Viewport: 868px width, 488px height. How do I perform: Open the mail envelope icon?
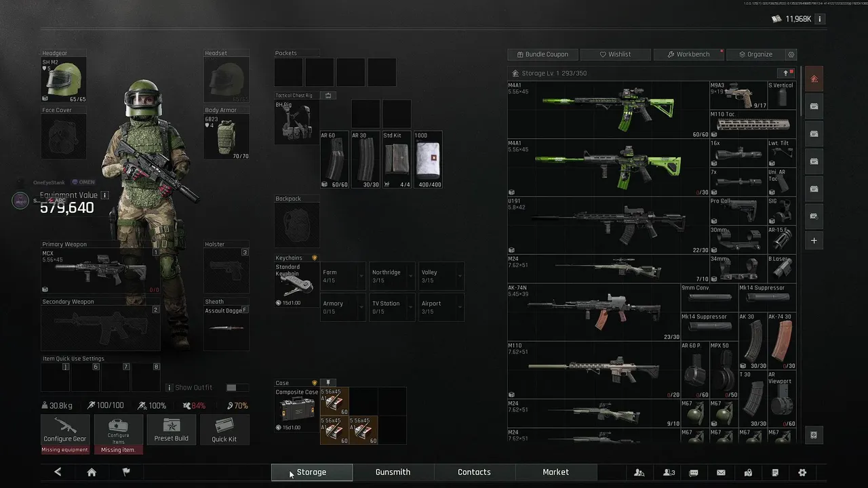coord(721,472)
